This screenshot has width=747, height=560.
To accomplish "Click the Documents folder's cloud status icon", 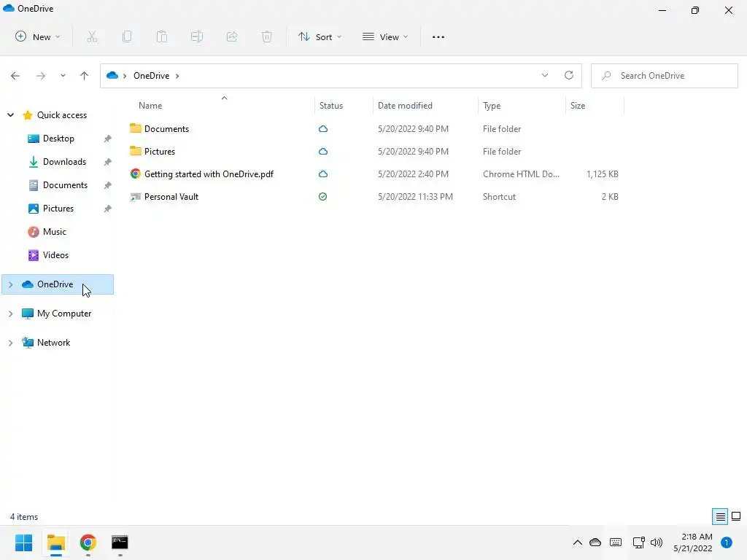I will pos(323,129).
